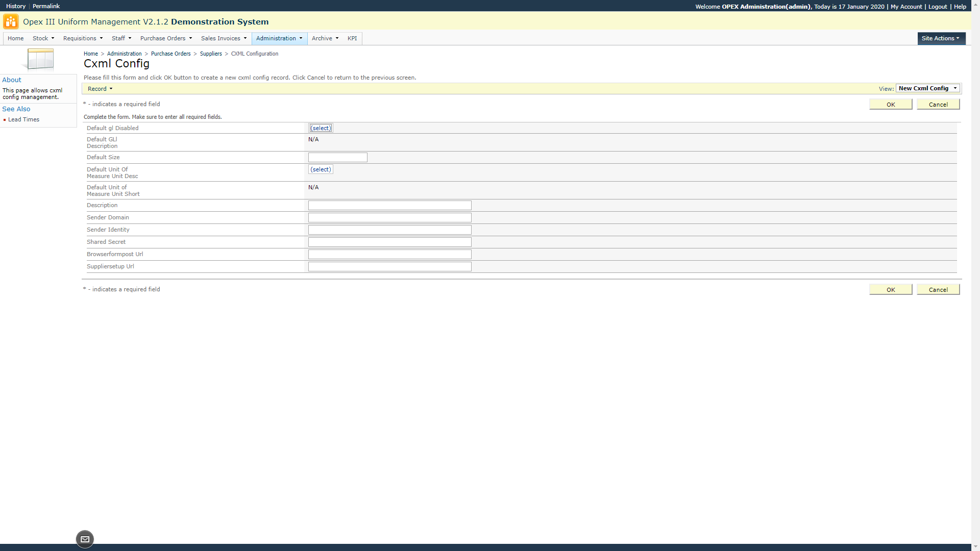The height and width of the screenshot is (551, 980).
Task: Focus the Sender Domain text field
Action: point(389,218)
